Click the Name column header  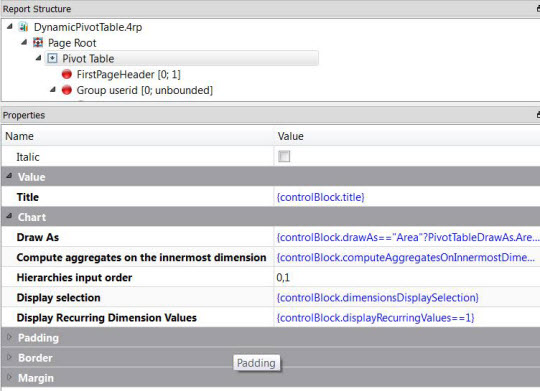pos(138,136)
